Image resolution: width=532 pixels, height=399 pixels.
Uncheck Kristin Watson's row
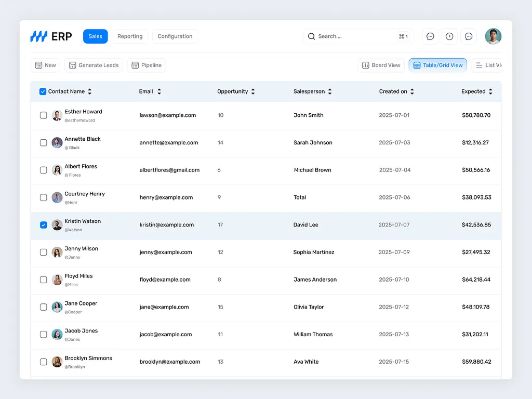tap(43, 225)
